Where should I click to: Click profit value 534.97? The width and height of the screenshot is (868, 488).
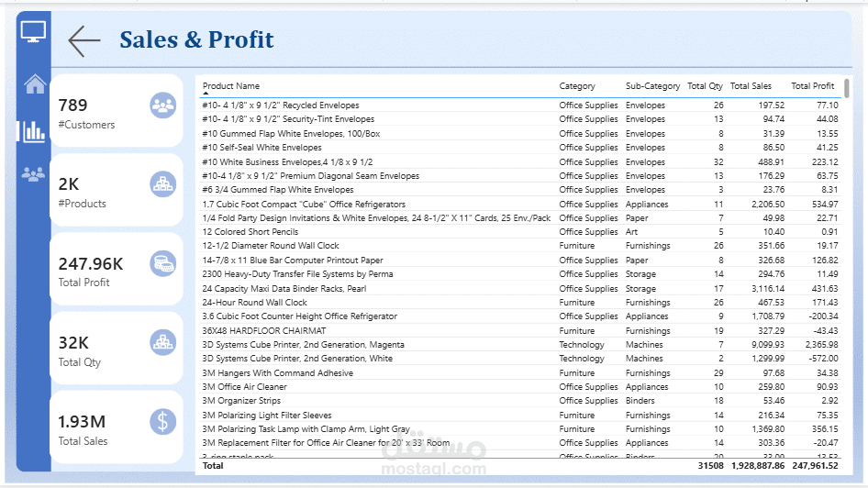tap(825, 205)
